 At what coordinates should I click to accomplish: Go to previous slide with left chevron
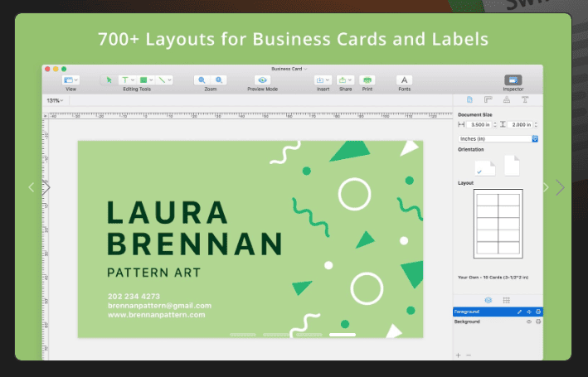(32, 187)
